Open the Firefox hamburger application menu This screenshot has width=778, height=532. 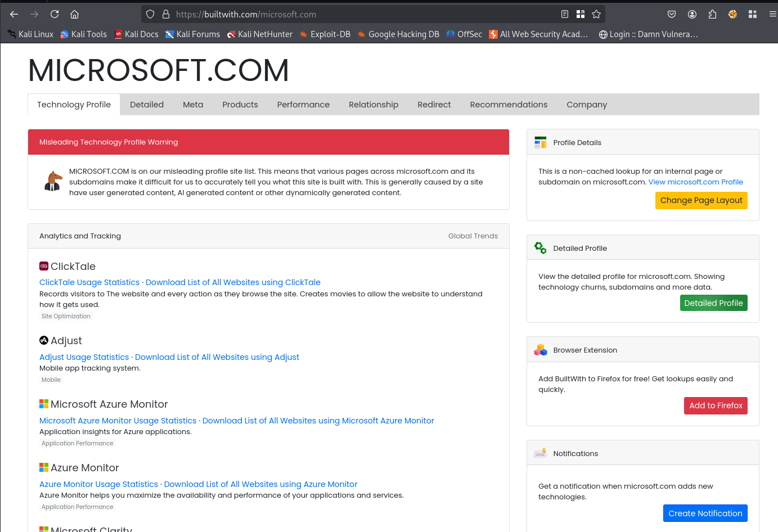coord(773,14)
